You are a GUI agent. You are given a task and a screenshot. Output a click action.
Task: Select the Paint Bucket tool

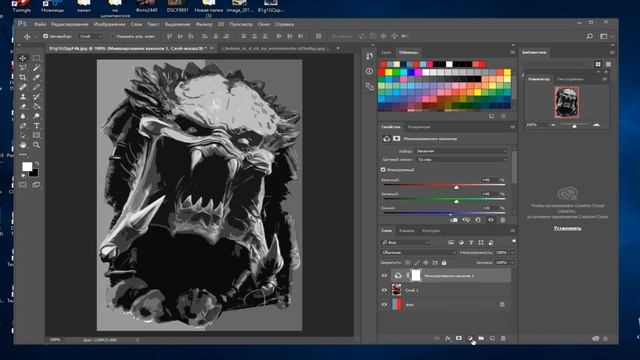point(36,107)
